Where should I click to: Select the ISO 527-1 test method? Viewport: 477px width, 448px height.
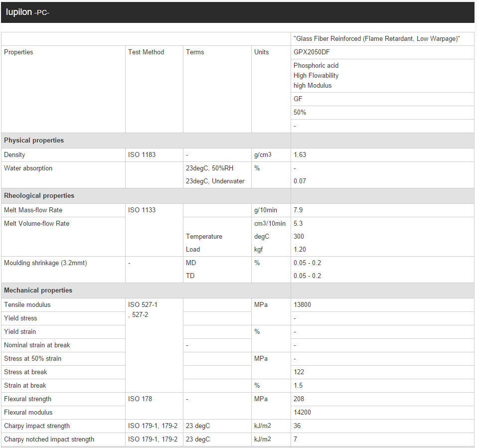click(143, 309)
